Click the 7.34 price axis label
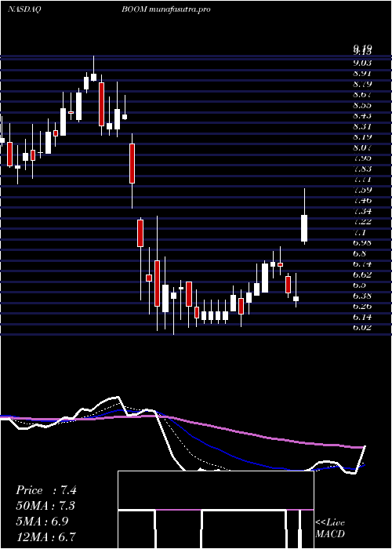 [362, 211]
